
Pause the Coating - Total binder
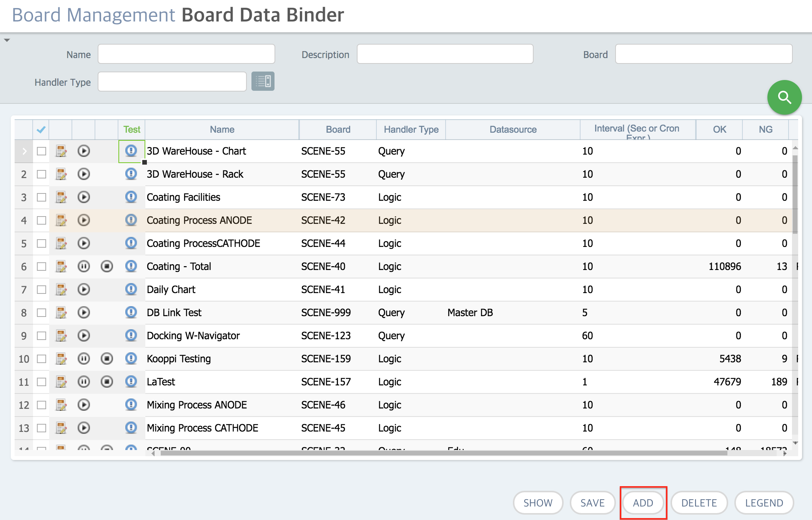84,266
